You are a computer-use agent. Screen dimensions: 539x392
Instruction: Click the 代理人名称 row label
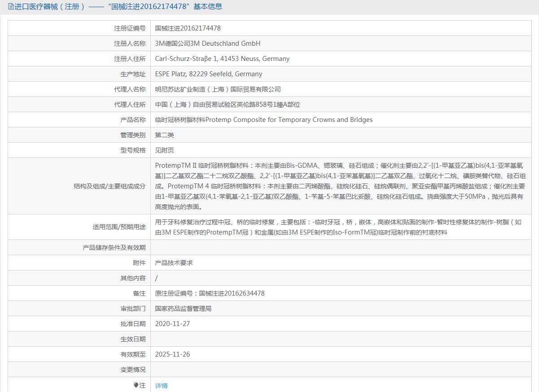click(x=130, y=89)
